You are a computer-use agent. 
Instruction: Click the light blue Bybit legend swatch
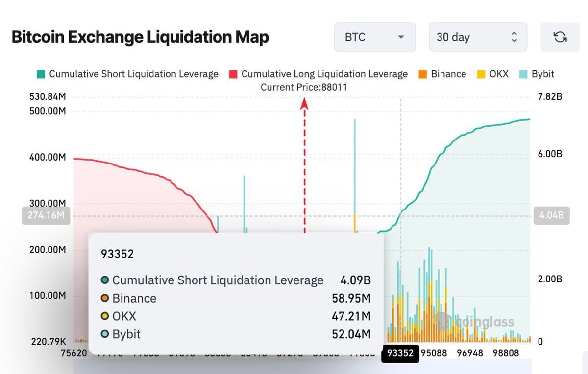523,74
